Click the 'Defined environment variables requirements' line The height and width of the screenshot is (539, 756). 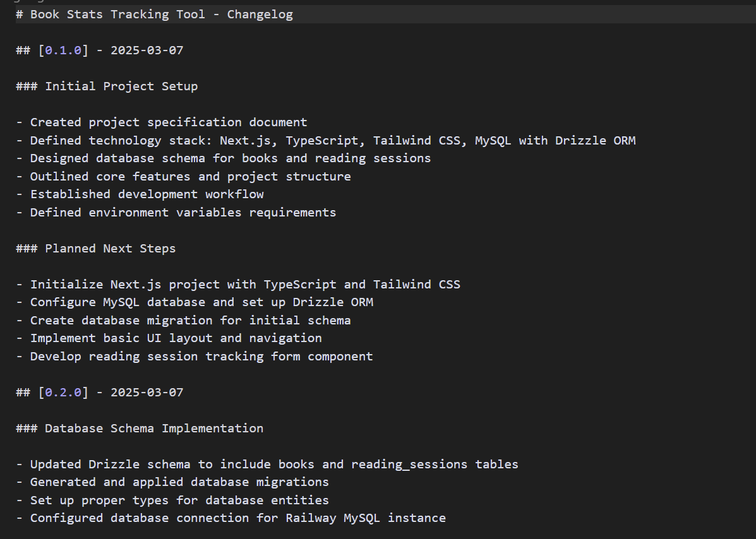[x=183, y=213]
